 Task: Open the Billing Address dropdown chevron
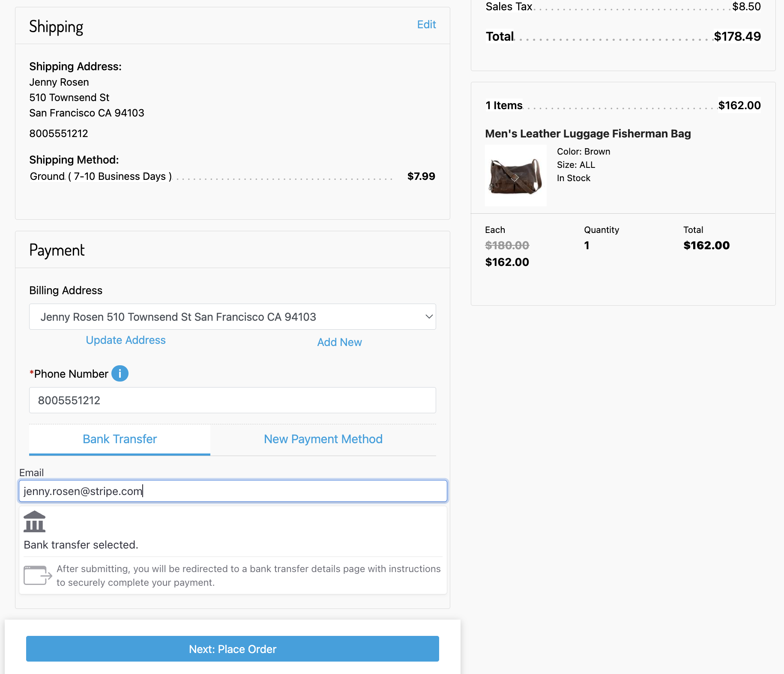pyautogui.click(x=429, y=316)
